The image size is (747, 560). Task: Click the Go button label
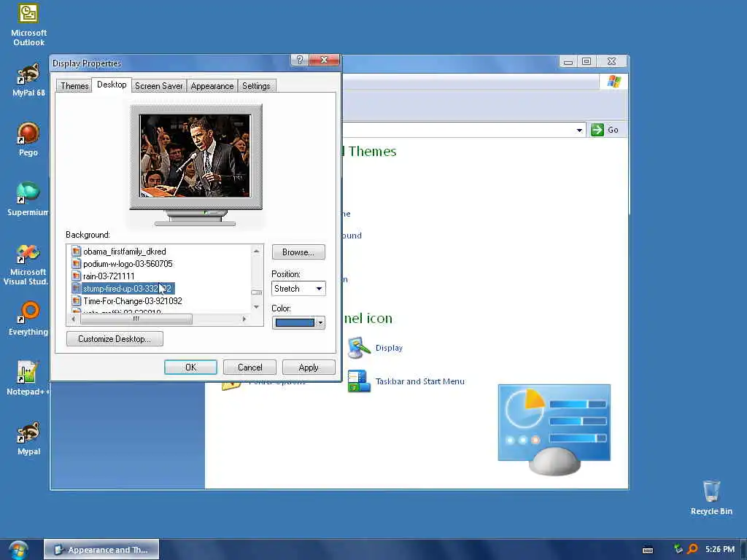point(613,130)
